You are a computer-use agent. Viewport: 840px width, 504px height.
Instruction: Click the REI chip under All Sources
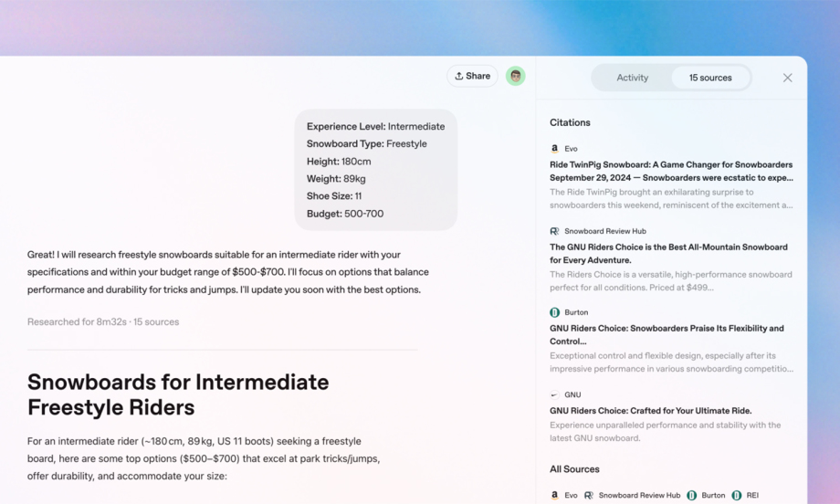point(745,495)
